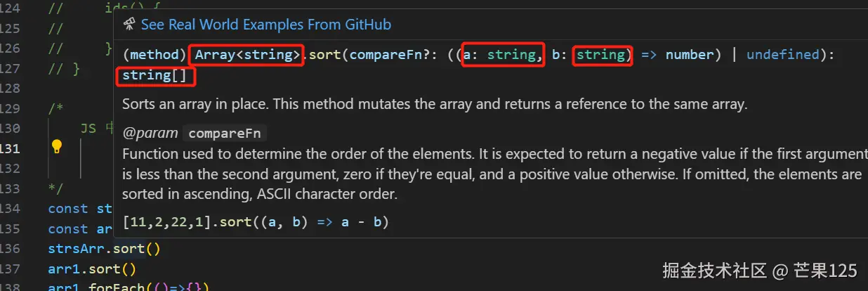The image size is (868, 291).
Task: Click the lightbulb code action icon
Action: pyautogui.click(x=57, y=147)
